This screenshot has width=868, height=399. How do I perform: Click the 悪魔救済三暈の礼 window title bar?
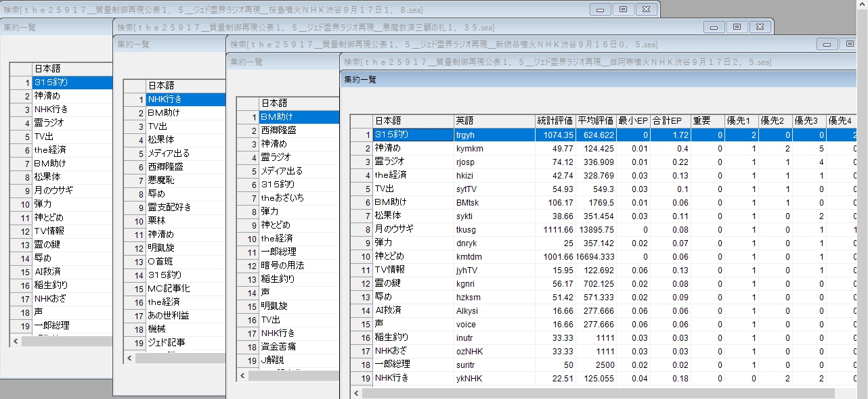coord(406,27)
